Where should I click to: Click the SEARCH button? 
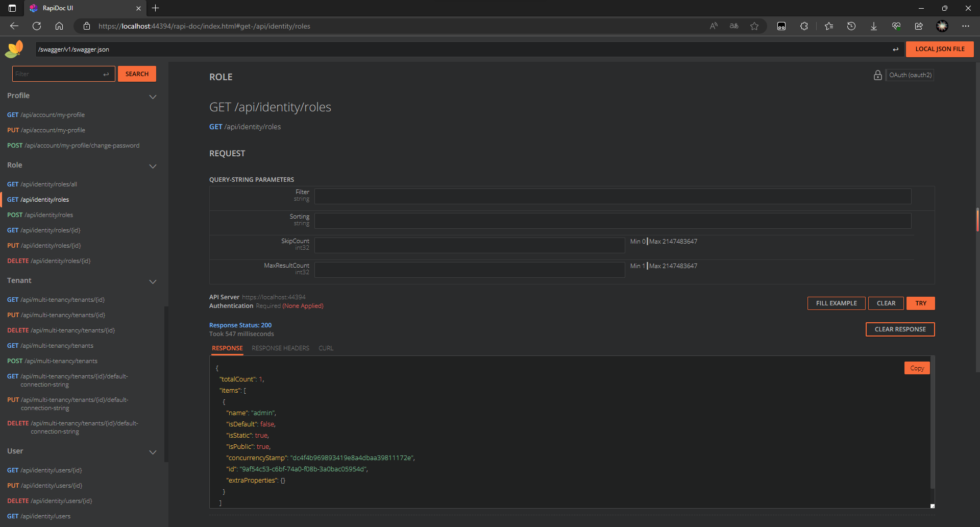137,74
